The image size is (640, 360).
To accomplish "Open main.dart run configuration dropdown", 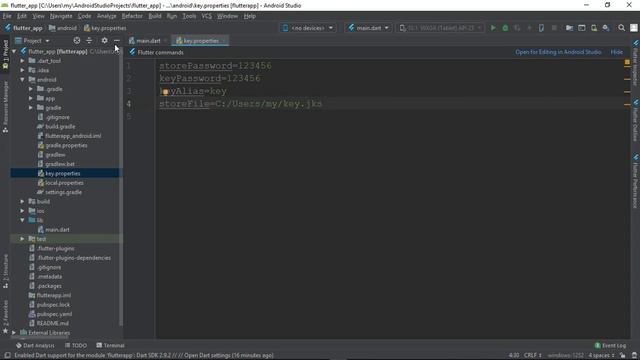I will tap(368, 28).
